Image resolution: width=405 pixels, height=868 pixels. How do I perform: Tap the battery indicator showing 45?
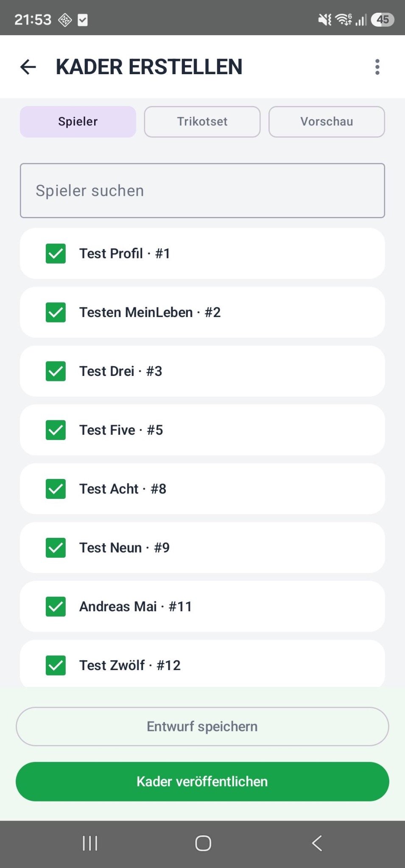pyautogui.click(x=383, y=19)
